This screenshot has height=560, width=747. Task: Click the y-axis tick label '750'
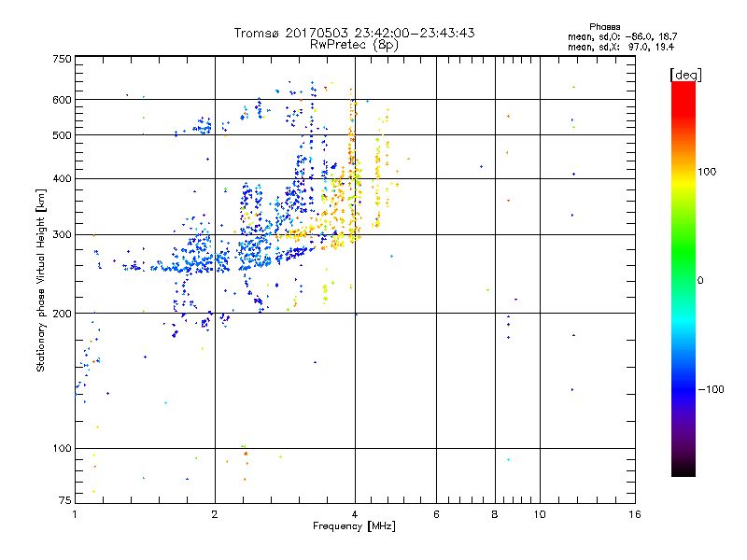62,59
